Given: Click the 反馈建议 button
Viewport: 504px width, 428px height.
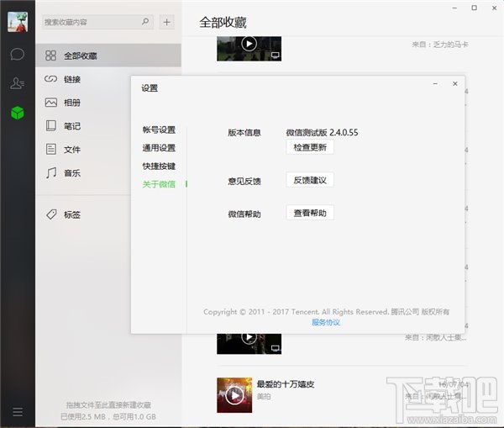Looking at the screenshot, I should [310, 180].
